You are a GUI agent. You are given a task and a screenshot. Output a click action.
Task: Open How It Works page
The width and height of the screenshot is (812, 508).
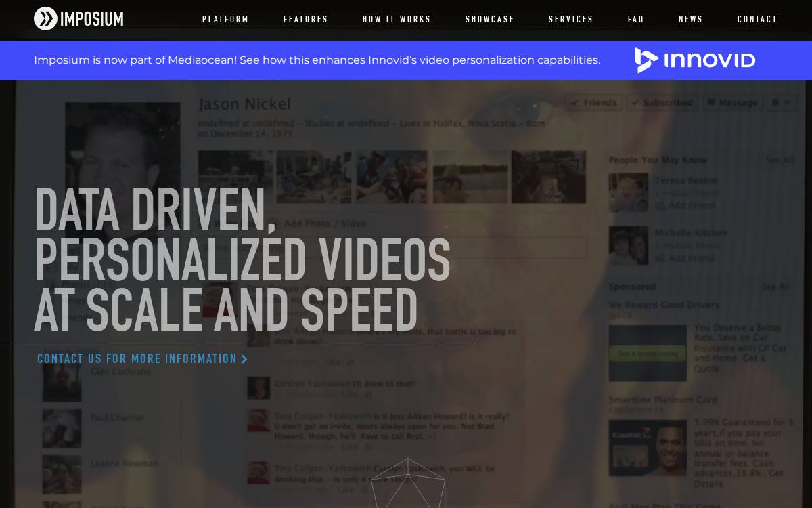click(397, 19)
